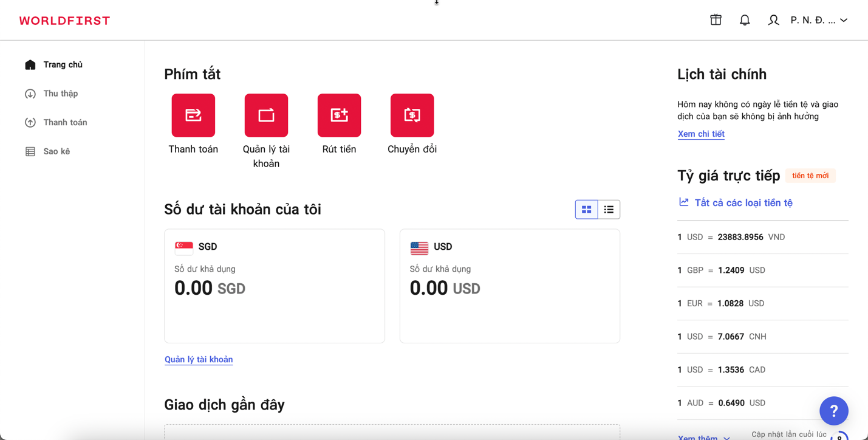Click the Rút tiền withdraw icon

[x=339, y=115]
